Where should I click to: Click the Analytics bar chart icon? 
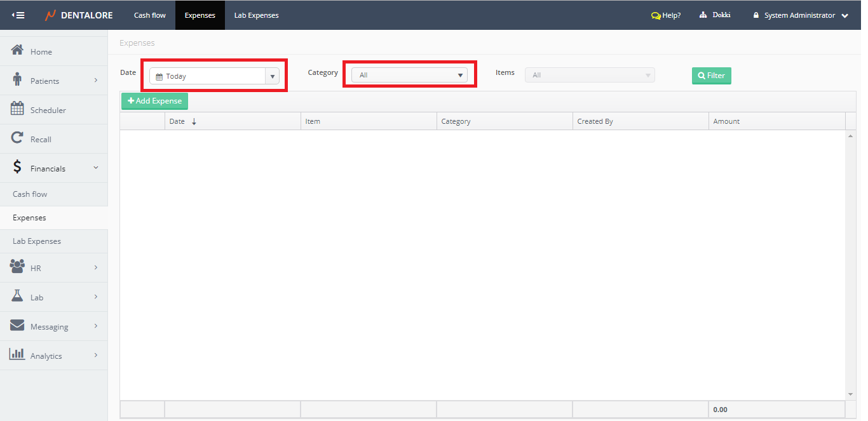point(17,355)
